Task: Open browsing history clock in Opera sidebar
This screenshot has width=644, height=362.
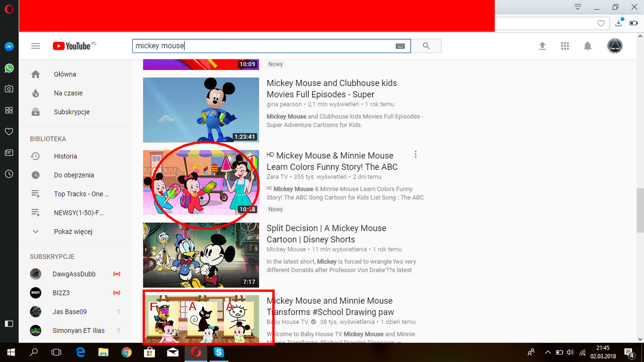Action: [x=9, y=174]
